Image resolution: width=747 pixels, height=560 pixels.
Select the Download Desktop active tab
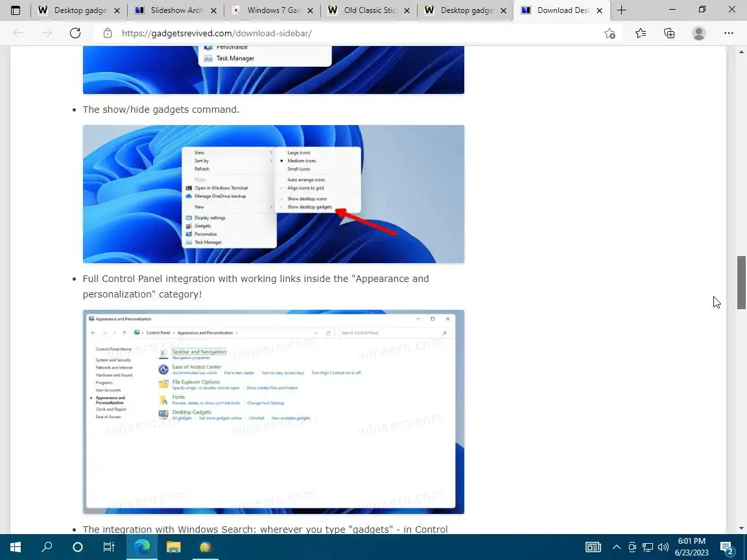562,10
